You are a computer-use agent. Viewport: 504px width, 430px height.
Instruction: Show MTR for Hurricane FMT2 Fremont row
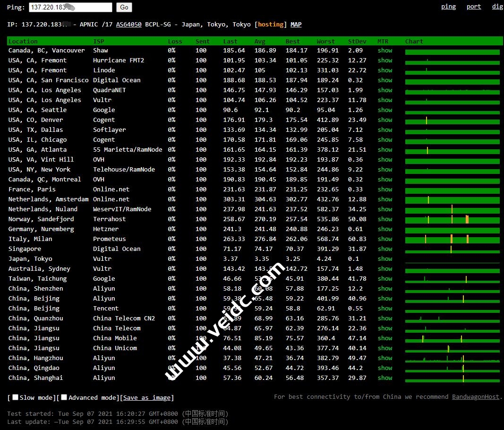[385, 60]
